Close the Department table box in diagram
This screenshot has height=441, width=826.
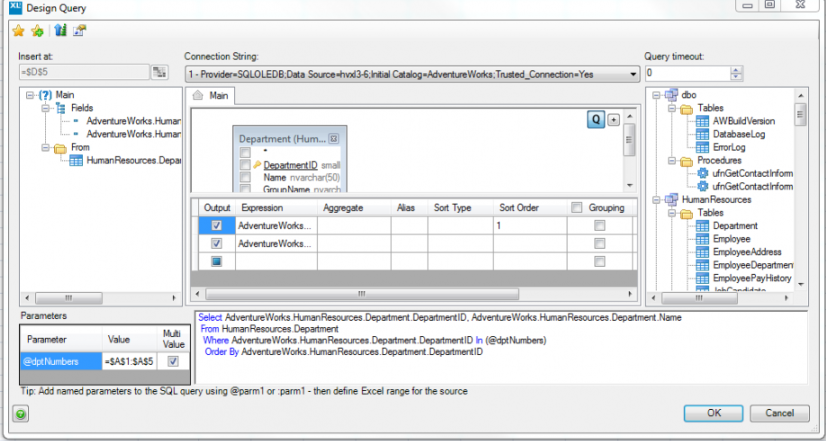point(334,139)
